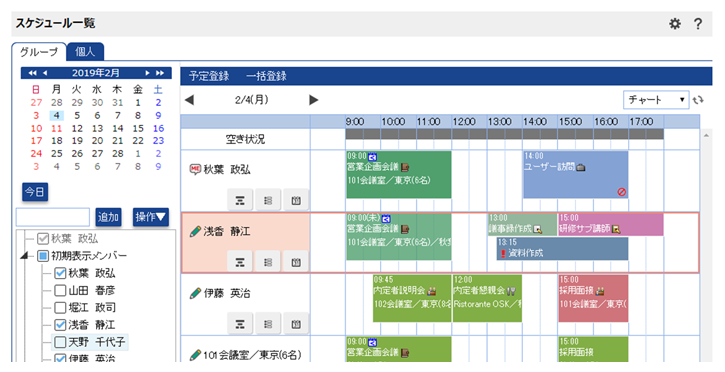The height and width of the screenshot is (372, 725).
Task: Open the 操作▼ dropdown menu
Action: (x=151, y=217)
